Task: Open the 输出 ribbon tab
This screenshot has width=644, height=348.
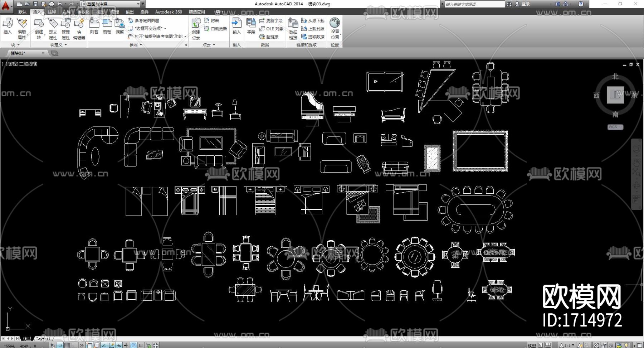Action: (130, 12)
